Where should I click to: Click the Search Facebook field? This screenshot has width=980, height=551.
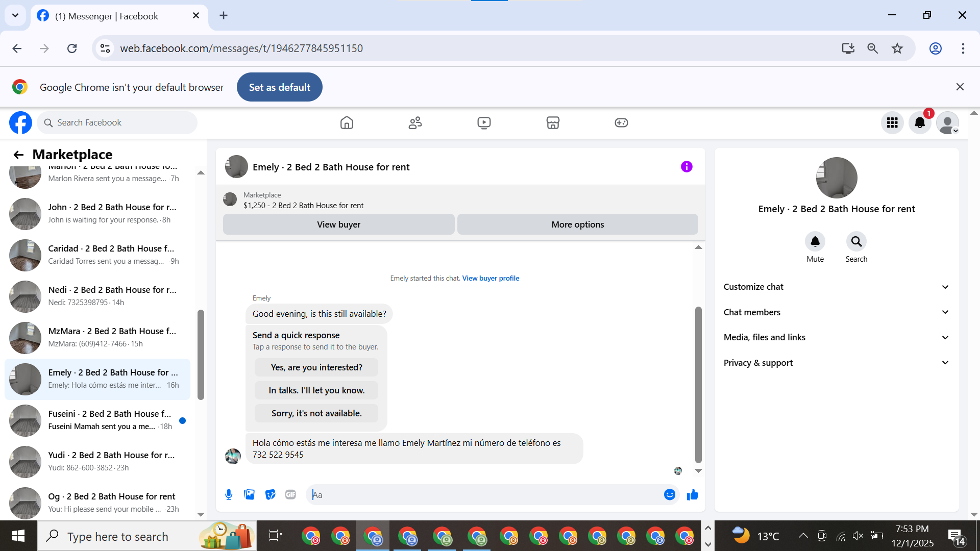(117, 122)
